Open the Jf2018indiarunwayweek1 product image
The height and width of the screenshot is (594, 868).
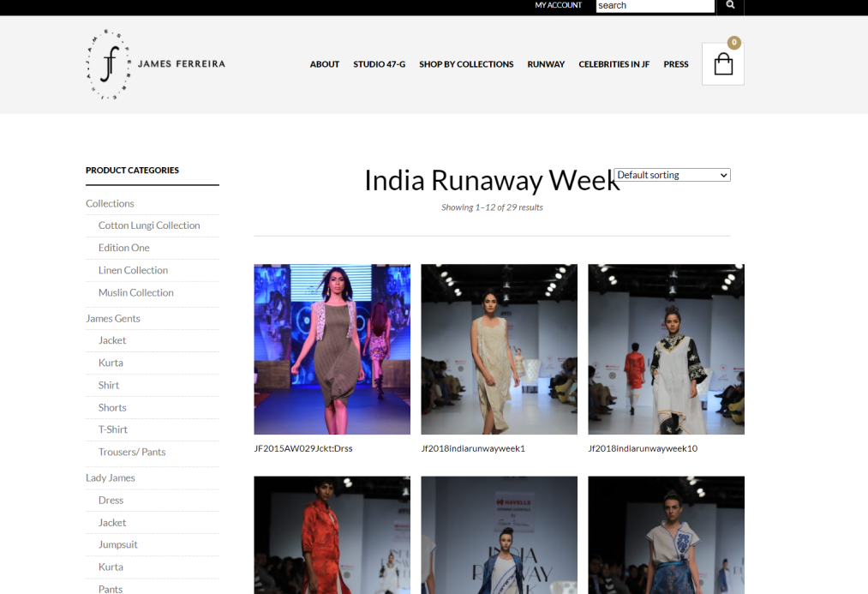click(499, 350)
